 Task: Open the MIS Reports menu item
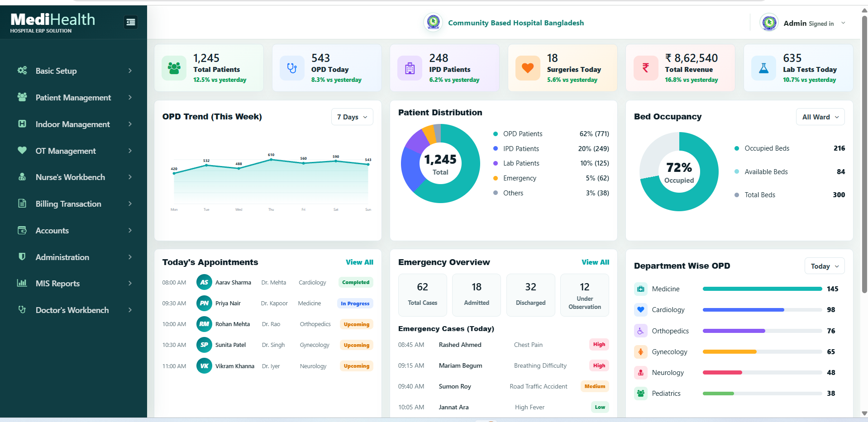[73, 283]
